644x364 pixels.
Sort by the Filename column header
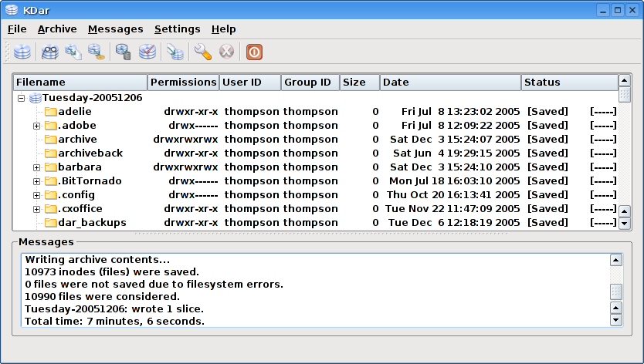click(80, 83)
